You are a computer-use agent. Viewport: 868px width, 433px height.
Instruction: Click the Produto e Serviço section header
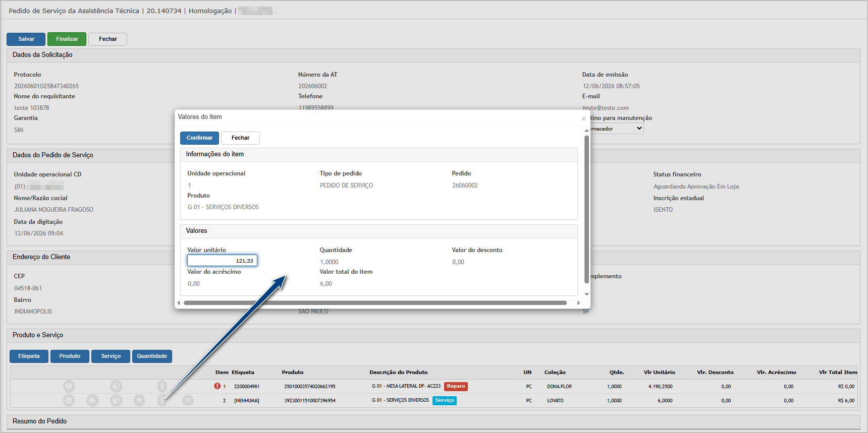coord(38,335)
